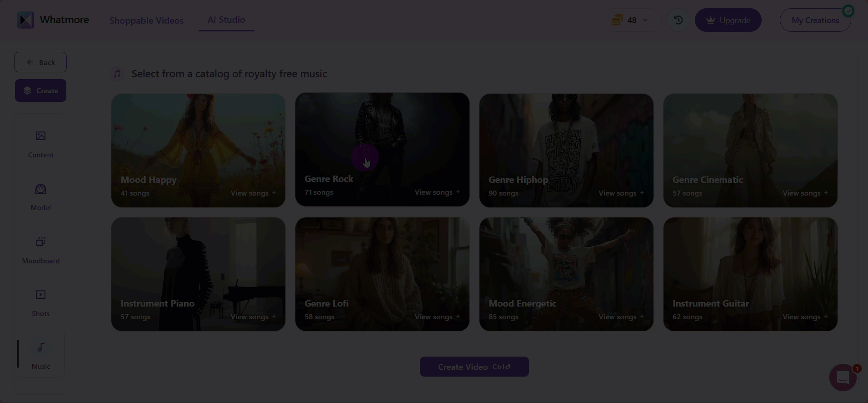Open the Model sidebar icon
The height and width of the screenshot is (403, 868).
pyautogui.click(x=40, y=189)
